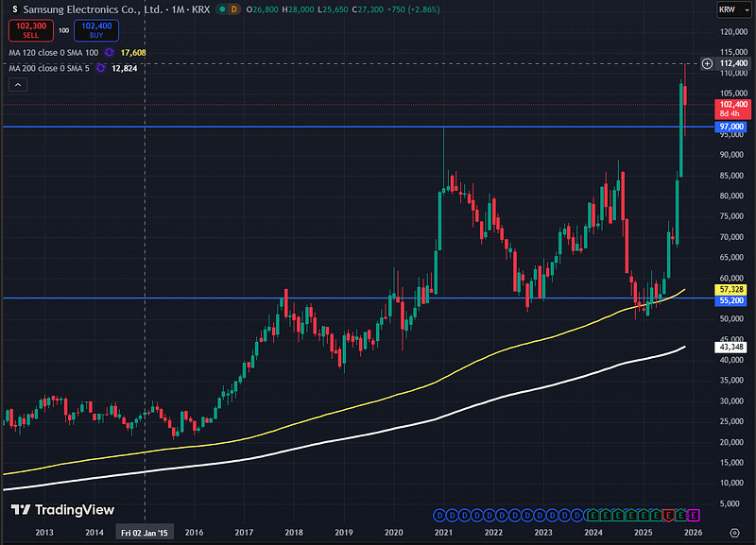Screen dimensions: 756x545
Task: Click the red SELL 102,300 button
Action: [x=31, y=30]
